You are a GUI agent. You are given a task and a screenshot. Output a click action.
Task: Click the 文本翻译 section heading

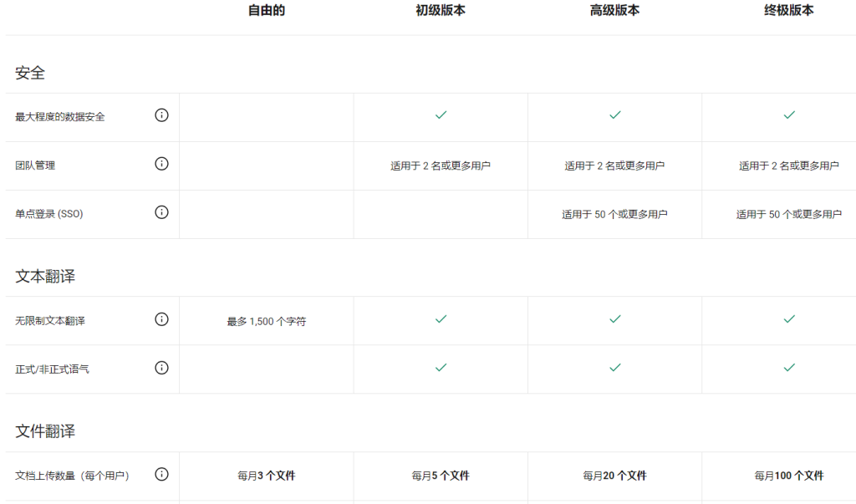coord(45,277)
